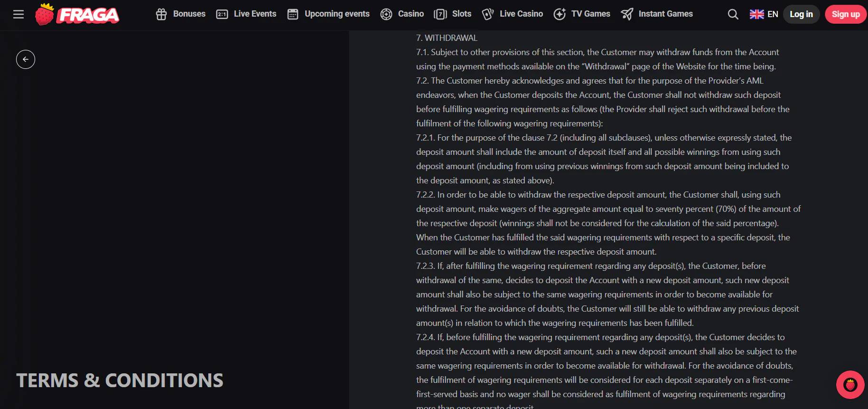This screenshot has width=868, height=409.
Task: Open the strawberry chat support button
Action: 850,385
